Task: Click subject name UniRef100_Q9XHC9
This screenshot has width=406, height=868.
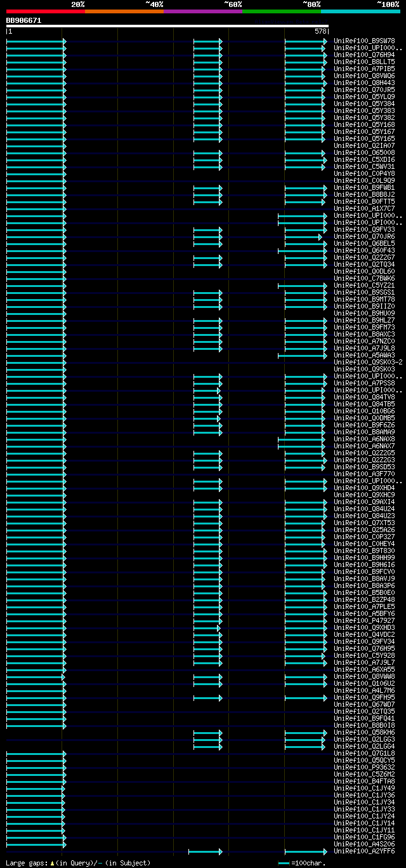Action: point(364,495)
